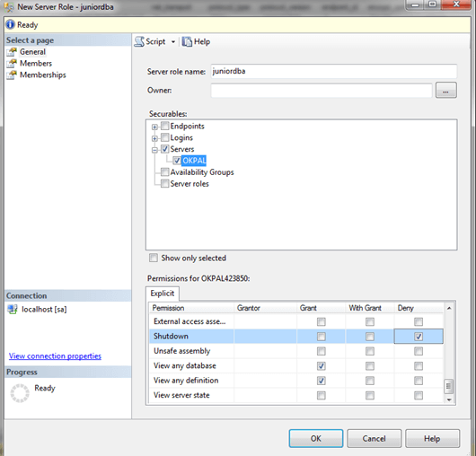Check the Availability Groups checkbox
The image size is (476, 456).
(165, 172)
